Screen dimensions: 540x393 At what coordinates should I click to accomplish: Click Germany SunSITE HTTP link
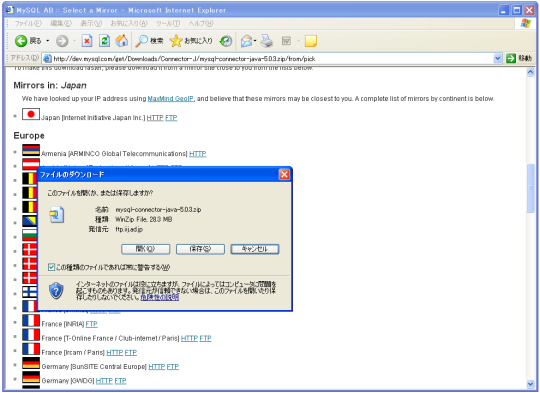pyautogui.click(x=157, y=367)
